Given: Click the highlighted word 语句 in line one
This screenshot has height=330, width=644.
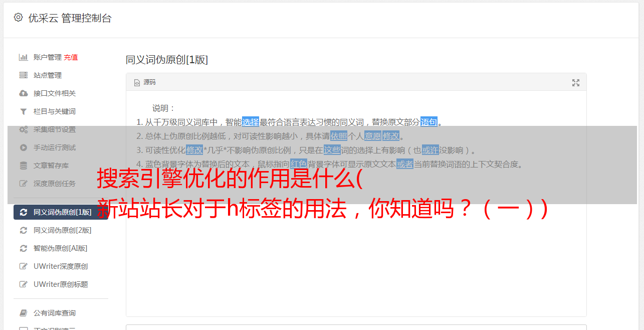Looking at the screenshot, I should (x=428, y=122).
